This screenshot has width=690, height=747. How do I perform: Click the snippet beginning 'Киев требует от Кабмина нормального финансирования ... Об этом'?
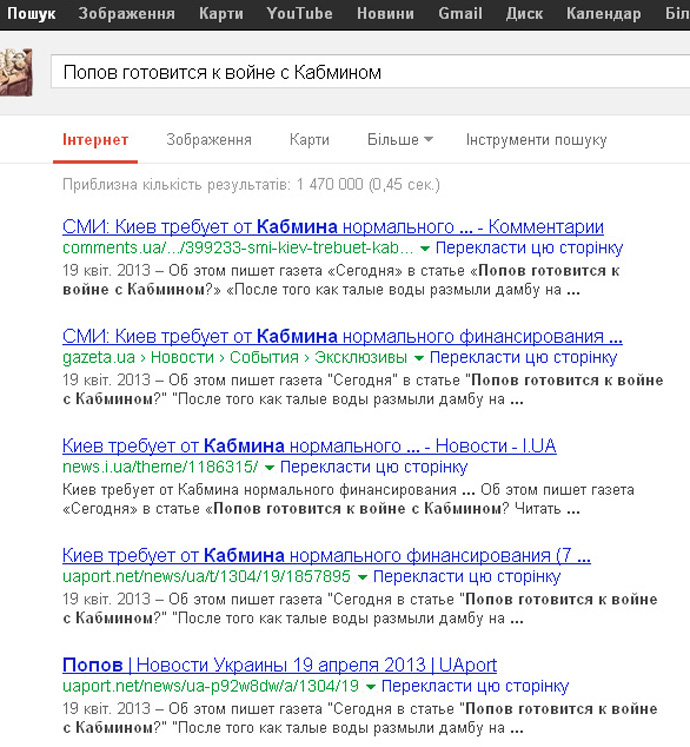click(x=348, y=499)
